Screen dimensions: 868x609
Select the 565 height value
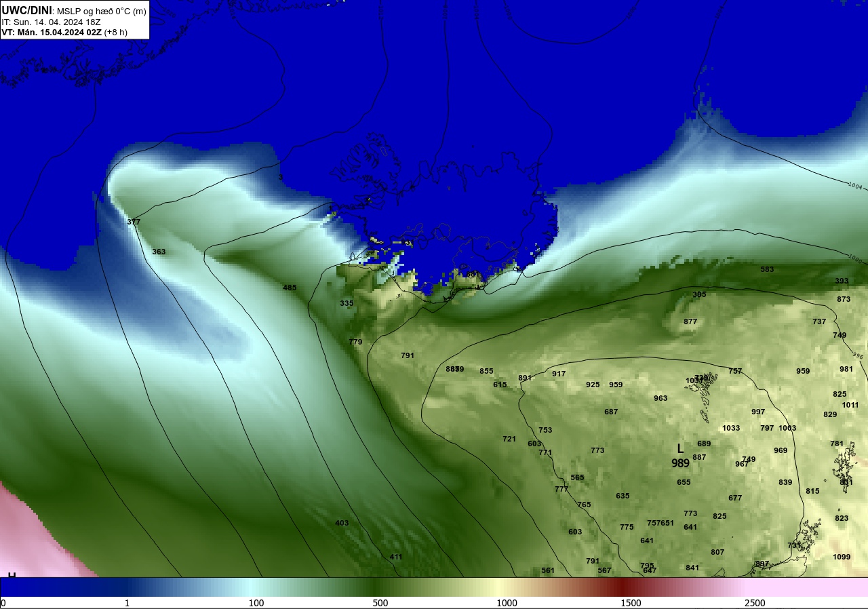(577, 477)
